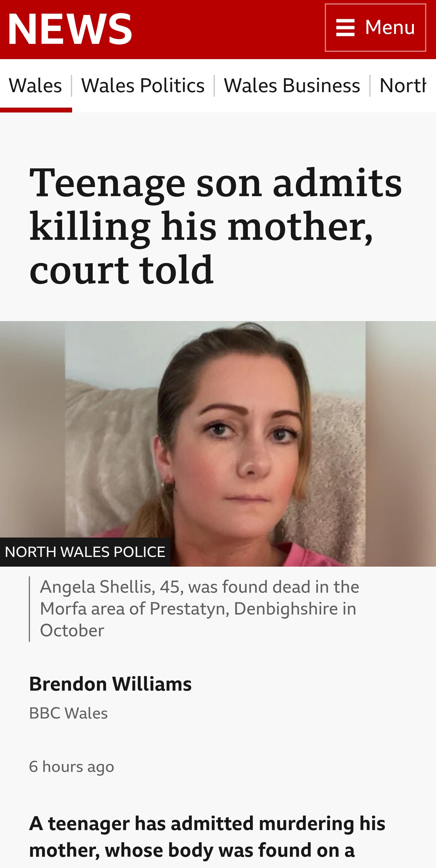Select the Wales tab

coord(35,85)
